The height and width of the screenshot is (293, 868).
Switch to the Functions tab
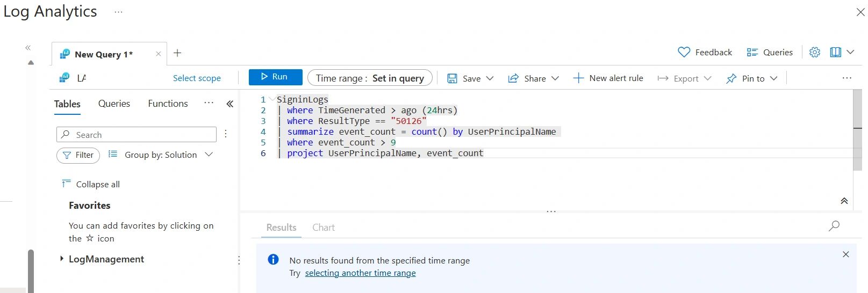click(168, 104)
